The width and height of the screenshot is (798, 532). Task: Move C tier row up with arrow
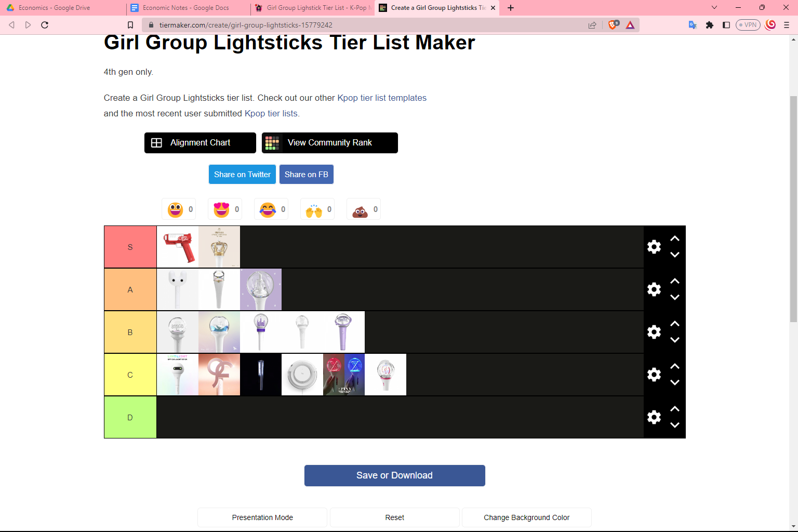click(675, 366)
